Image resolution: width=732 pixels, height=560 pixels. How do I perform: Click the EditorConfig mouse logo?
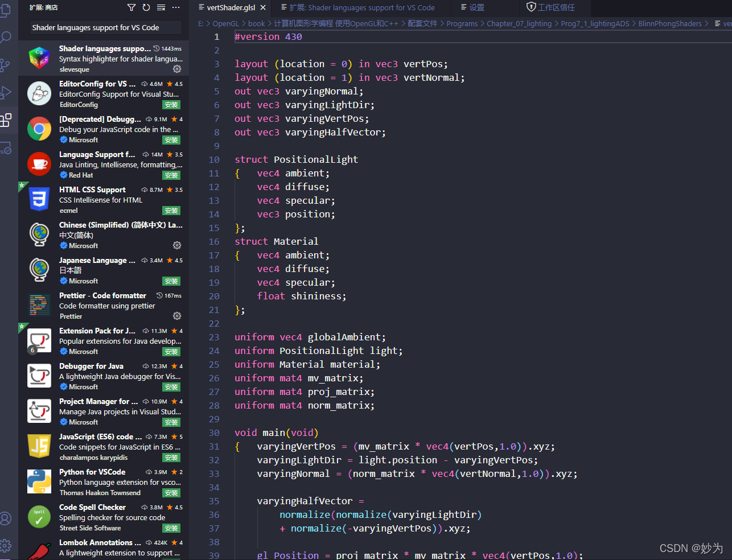click(39, 94)
